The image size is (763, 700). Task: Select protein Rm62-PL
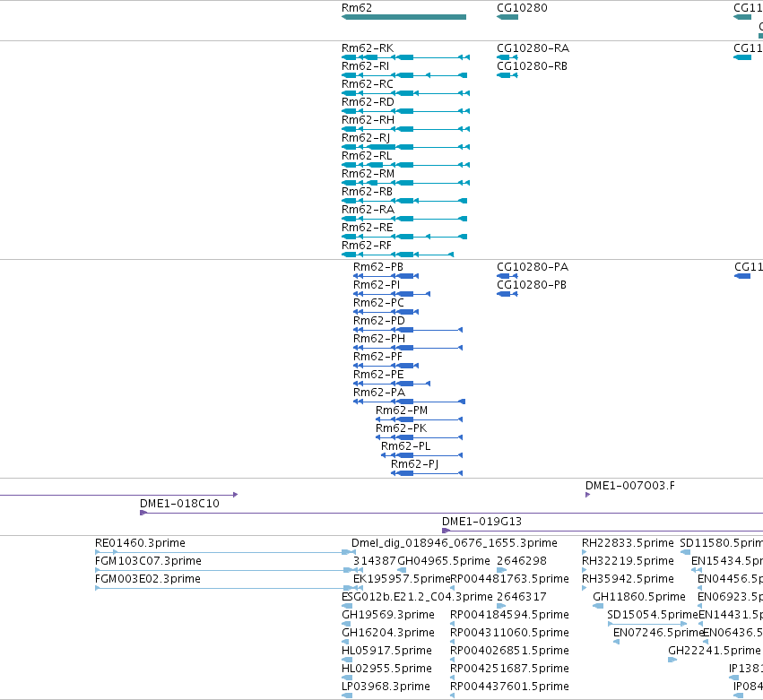tap(421, 455)
